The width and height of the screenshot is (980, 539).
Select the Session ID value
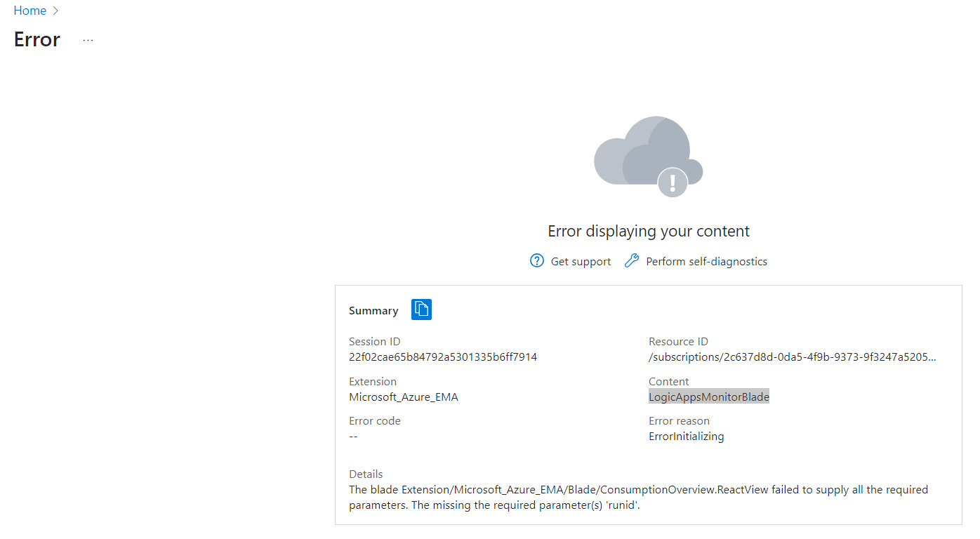[x=443, y=357]
